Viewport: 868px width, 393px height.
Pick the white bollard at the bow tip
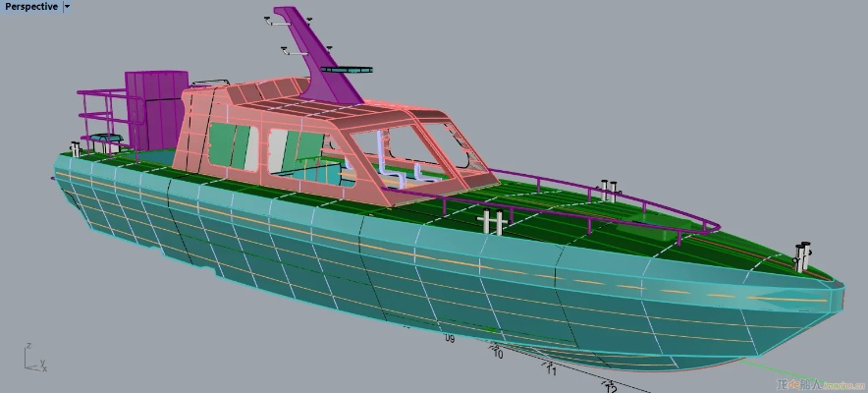(x=804, y=255)
